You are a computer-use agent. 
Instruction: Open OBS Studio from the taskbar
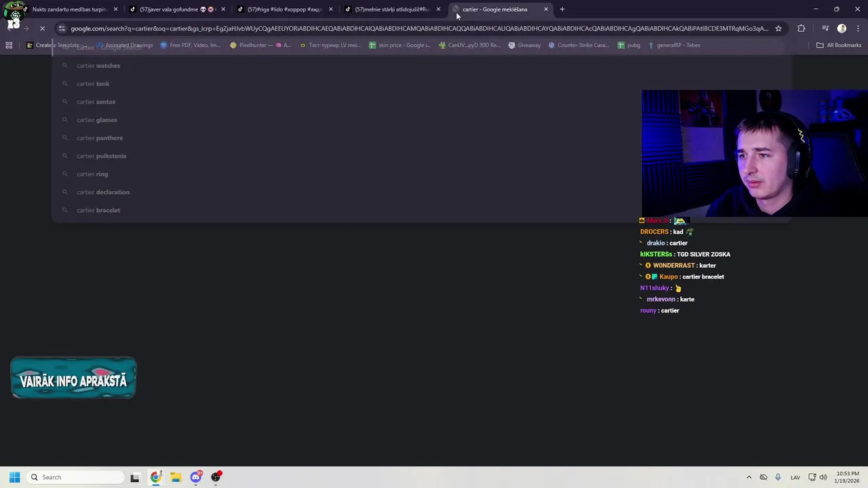216,477
